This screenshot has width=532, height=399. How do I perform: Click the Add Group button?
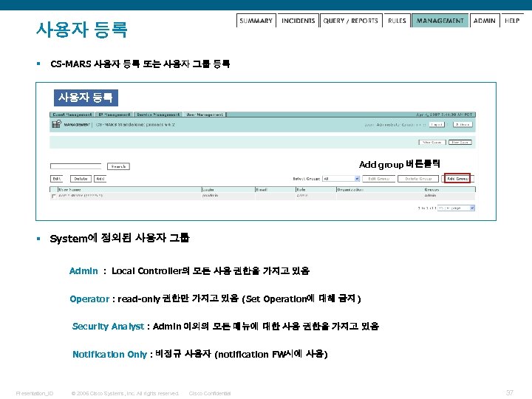457,179
